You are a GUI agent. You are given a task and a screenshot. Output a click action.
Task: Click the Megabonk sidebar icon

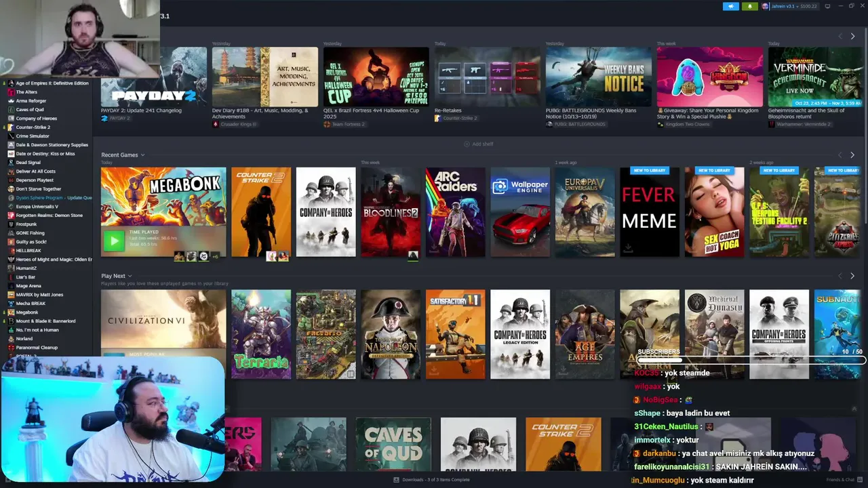(x=11, y=312)
